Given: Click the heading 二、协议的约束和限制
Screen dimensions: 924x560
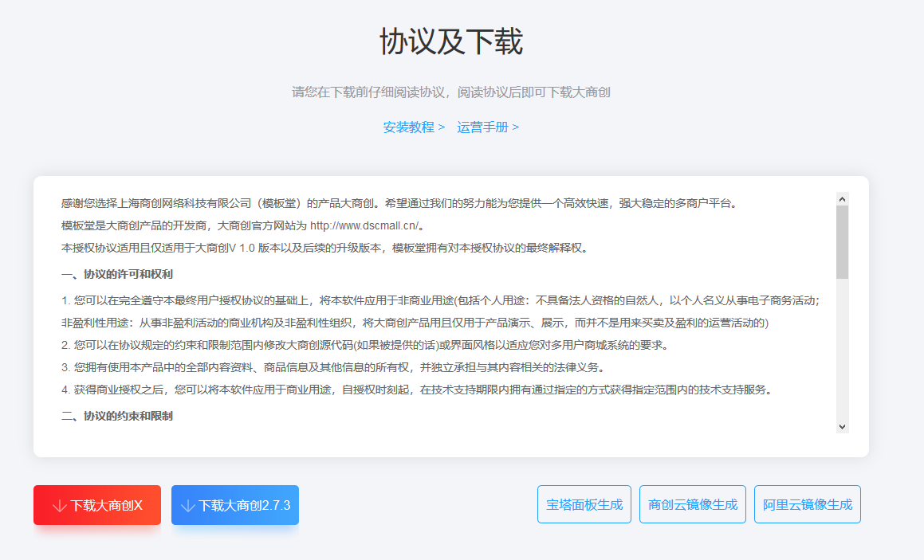Looking at the screenshot, I should pos(116,417).
